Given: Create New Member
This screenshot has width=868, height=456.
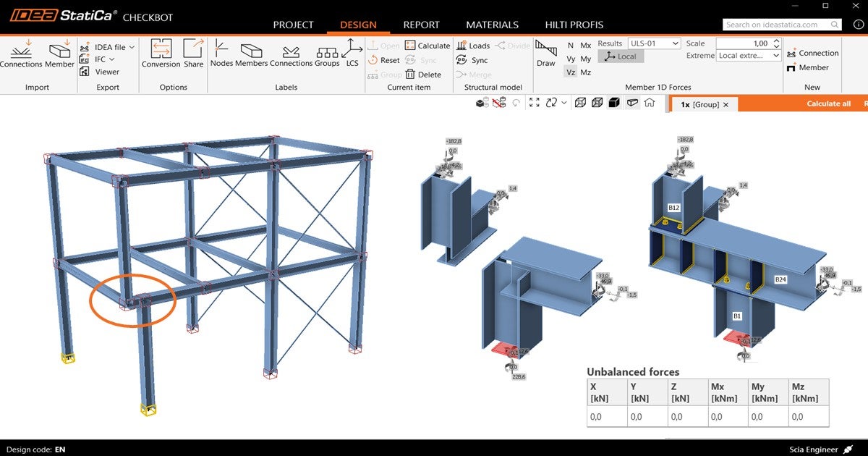Looking at the screenshot, I should pyautogui.click(x=807, y=67).
